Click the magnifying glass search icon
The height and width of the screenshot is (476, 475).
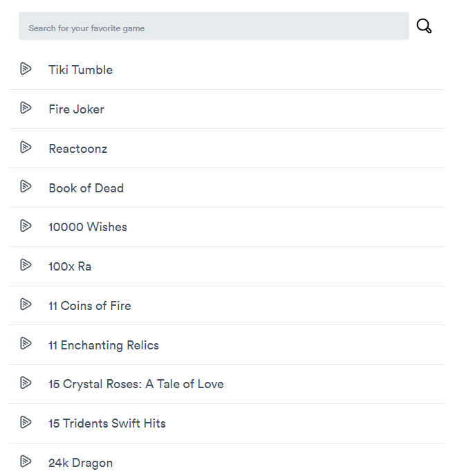(424, 26)
